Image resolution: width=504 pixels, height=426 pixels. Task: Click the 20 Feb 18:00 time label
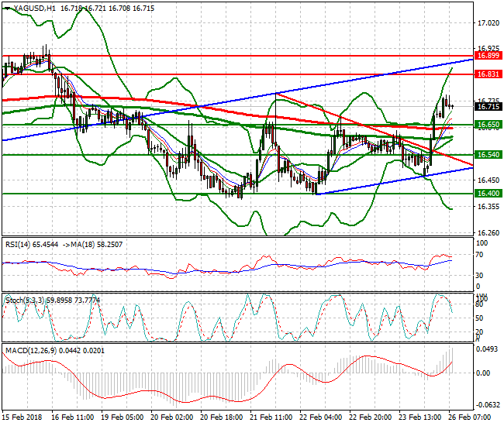tap(222, 417)
